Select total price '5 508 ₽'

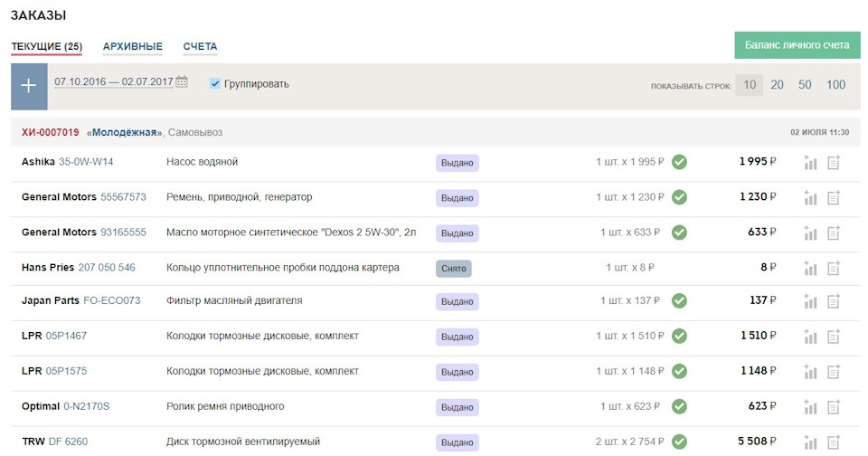point(757,442)
